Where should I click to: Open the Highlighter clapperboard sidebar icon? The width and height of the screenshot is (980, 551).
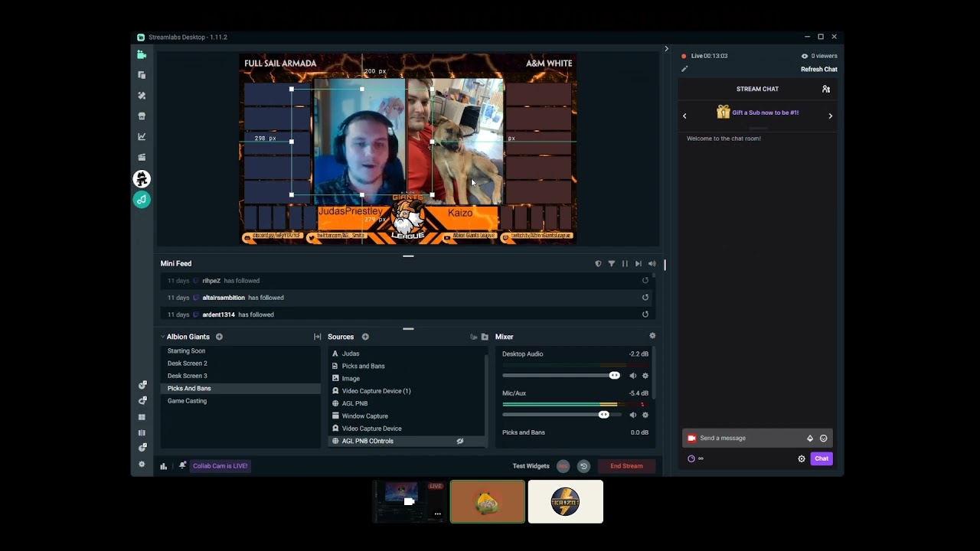142,158
